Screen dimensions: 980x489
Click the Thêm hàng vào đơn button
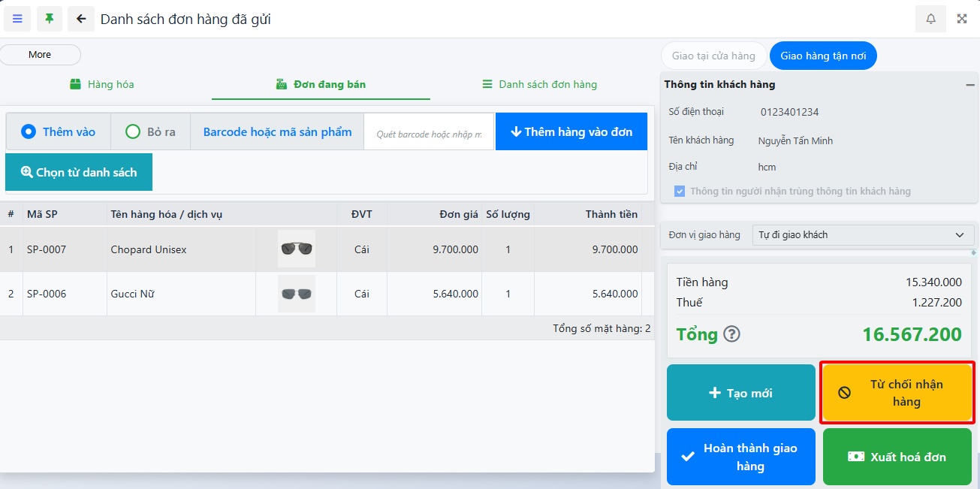coord(571,132)
